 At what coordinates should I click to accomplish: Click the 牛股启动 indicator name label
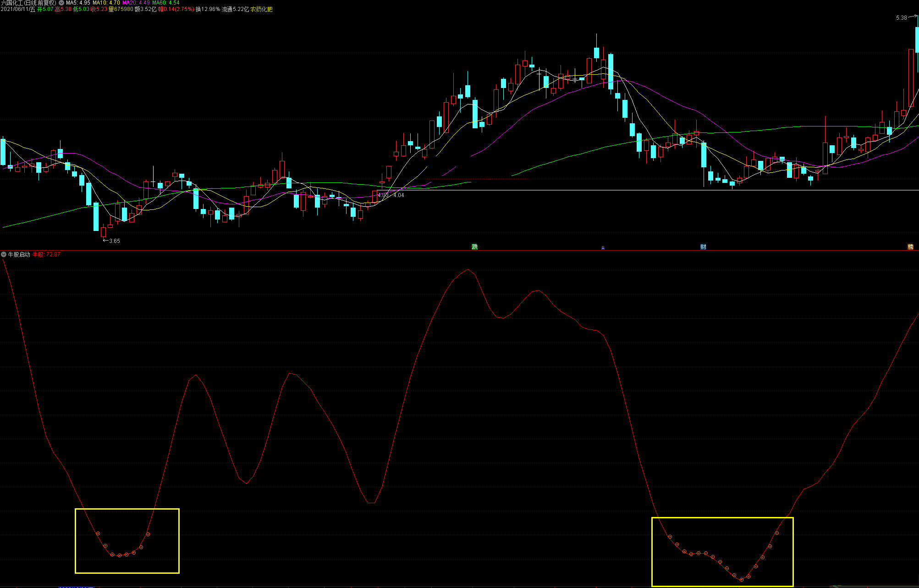[x=19, y=254]
